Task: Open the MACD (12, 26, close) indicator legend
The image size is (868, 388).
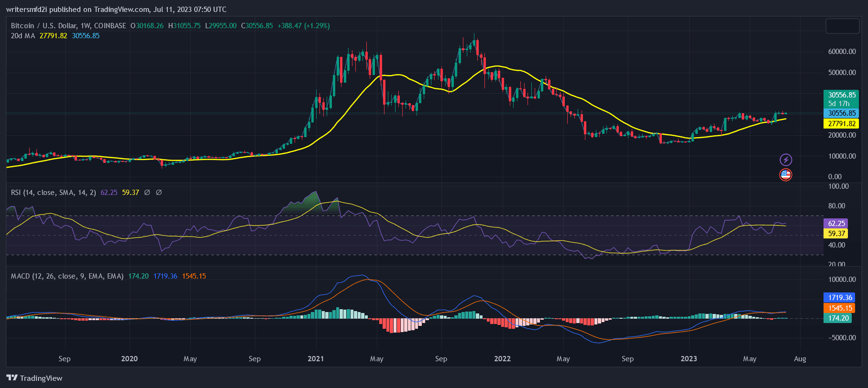Action: pos(67,276)
